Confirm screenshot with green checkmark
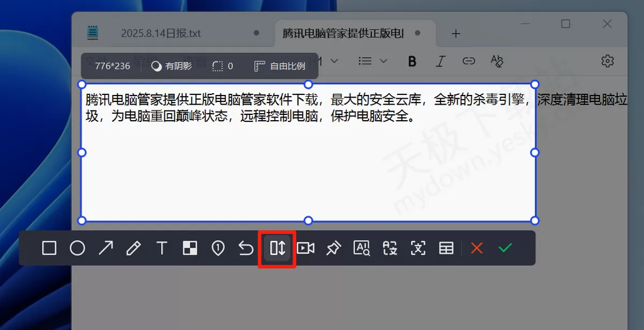Screen dimensions: 644x330 [x=505, y=248]
